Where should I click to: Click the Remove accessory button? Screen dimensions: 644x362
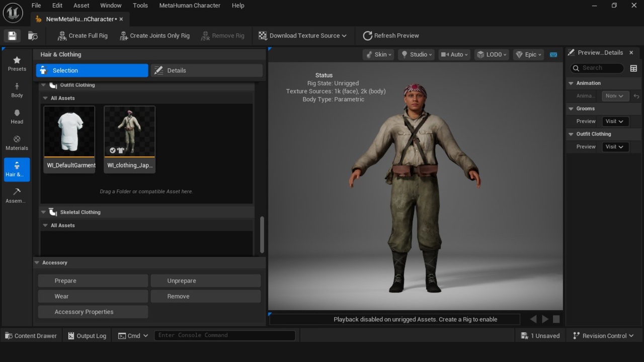(206, 296)
